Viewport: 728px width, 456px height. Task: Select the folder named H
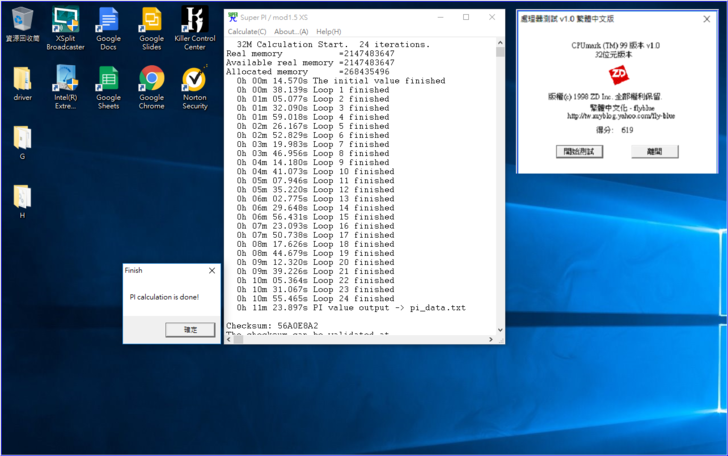[x=22, y=197]
